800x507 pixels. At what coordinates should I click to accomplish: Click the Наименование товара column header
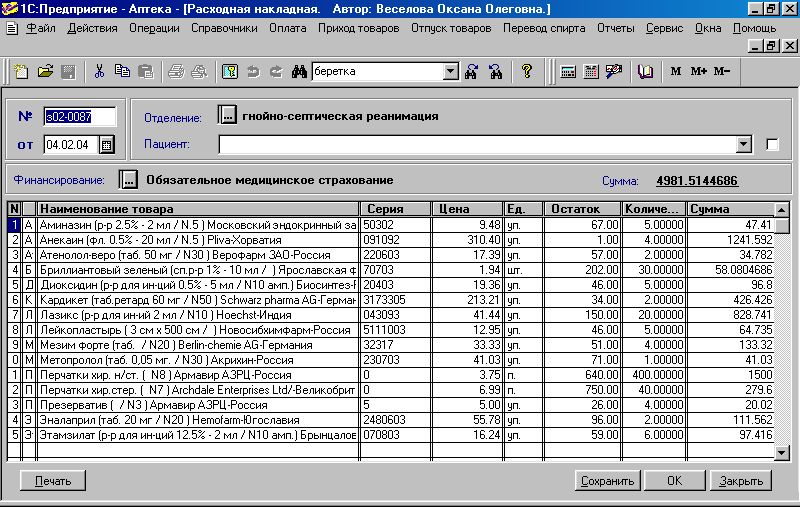(198, 209)
